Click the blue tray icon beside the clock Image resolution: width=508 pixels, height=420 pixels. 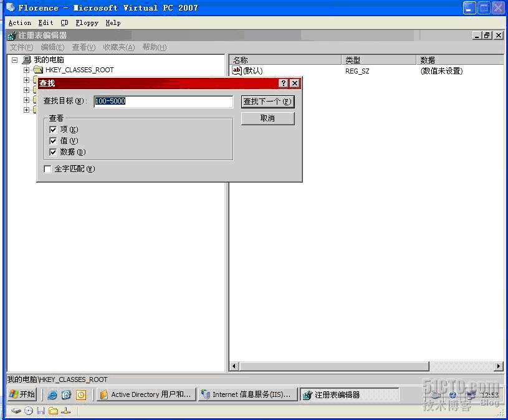[453, 394]
